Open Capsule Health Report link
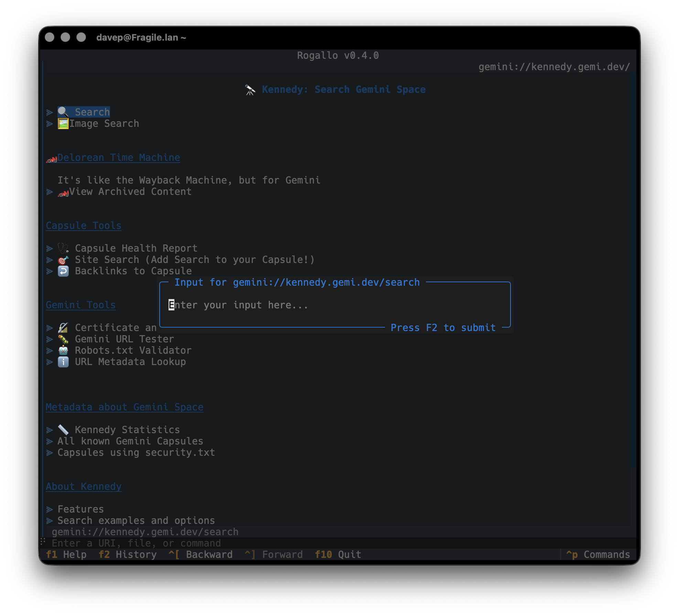The height and width of the screenshot is (616, 679). point(128,248)
